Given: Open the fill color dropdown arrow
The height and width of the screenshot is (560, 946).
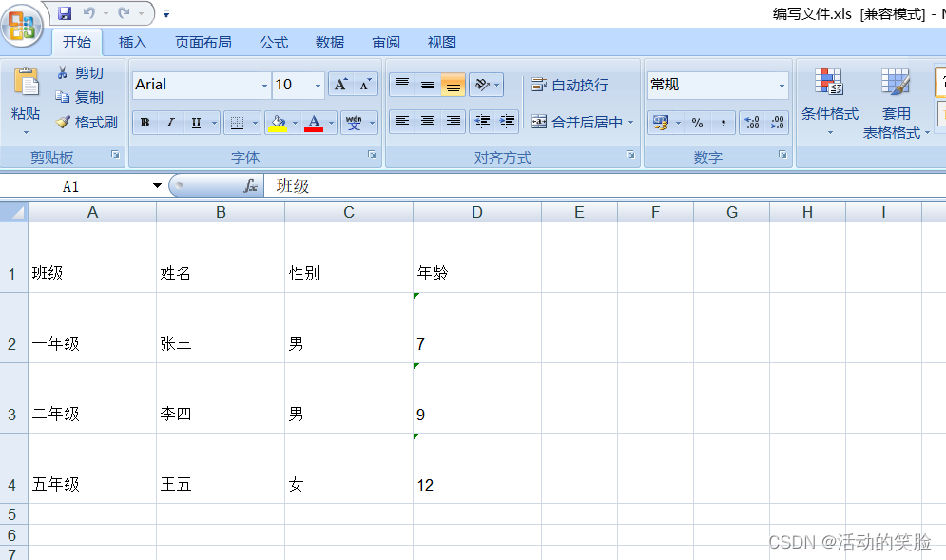Looking at the screenshot, I should [x=295, y=123].
